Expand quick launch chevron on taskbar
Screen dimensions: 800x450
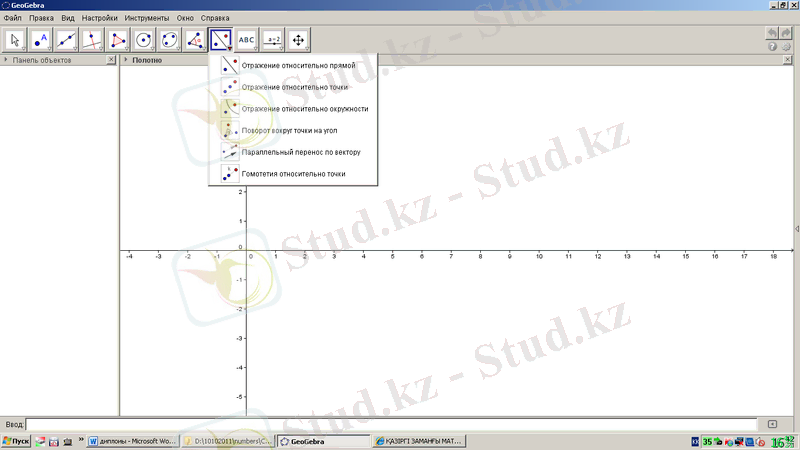tap(81, 440)
